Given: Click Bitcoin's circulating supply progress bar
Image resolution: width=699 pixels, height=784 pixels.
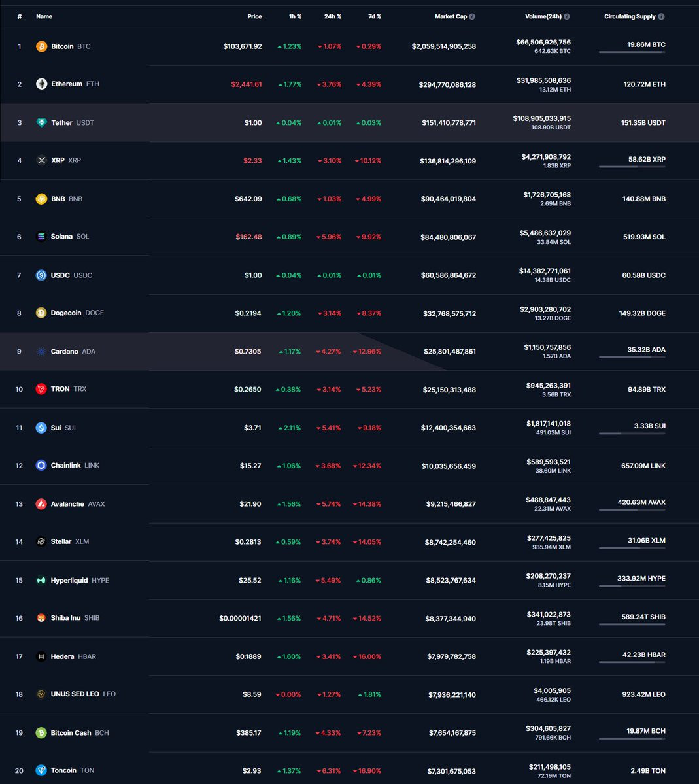Looking at the screenshot, I should click(632, 52).
